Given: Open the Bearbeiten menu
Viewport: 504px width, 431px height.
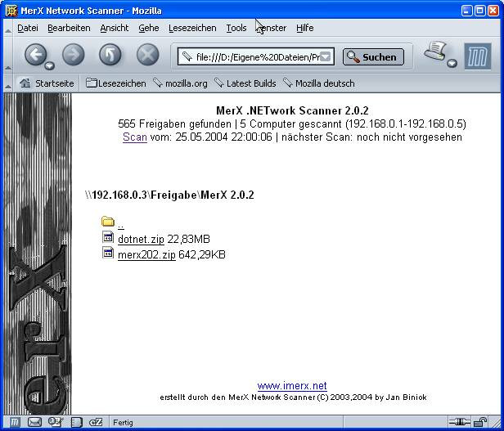Looking at the screenshot, I should [x=69, y=28].
